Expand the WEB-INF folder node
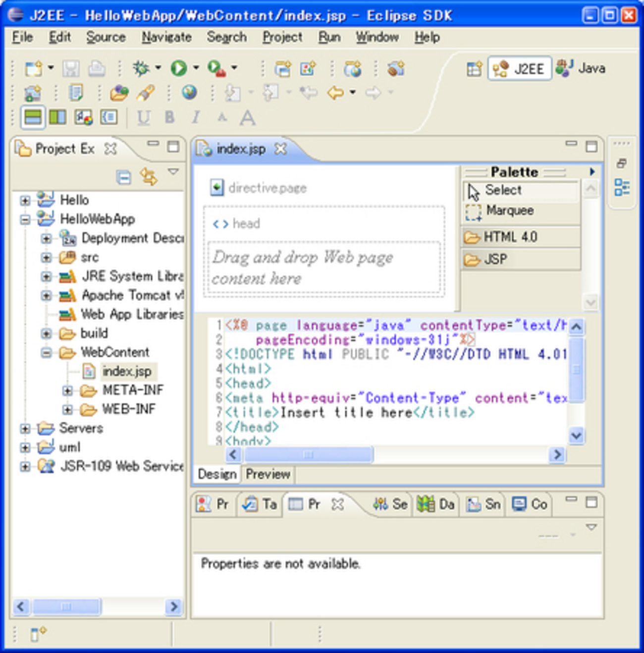Screen dimensions: 644x653 [x=67, y=410]
